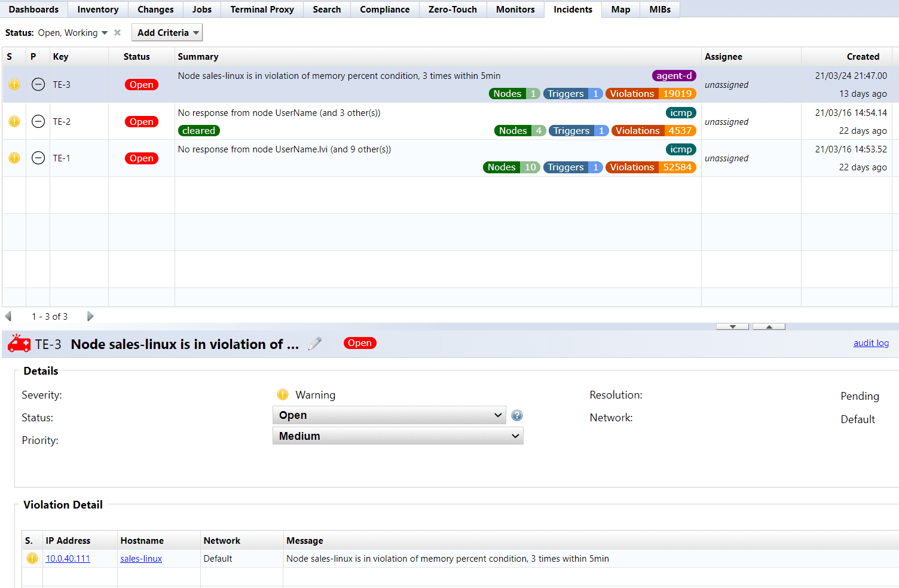The width and height of the screenshot is (899, 588).
Task: Open Status filter value dropdown arrow
Action: [105, 33]
